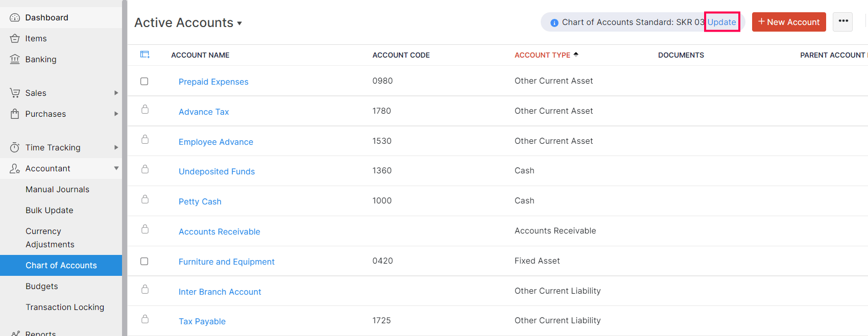
Task: Sort by the Account Type column header
Action: tap(542, 55)
